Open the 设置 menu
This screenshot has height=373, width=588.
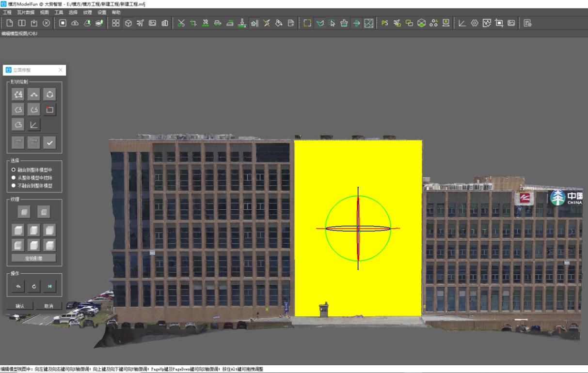coord(102,12)
